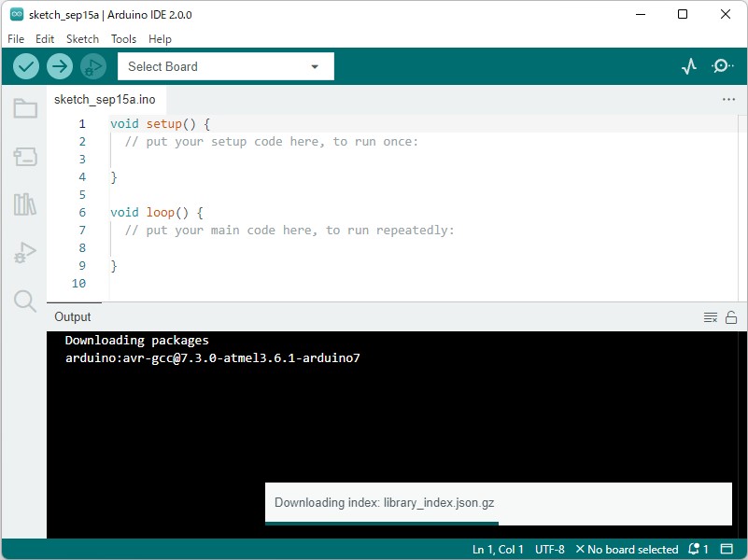Open the Boards Manager panel
The height and width of the screenshot is (560, 748).
coord(25,157)
